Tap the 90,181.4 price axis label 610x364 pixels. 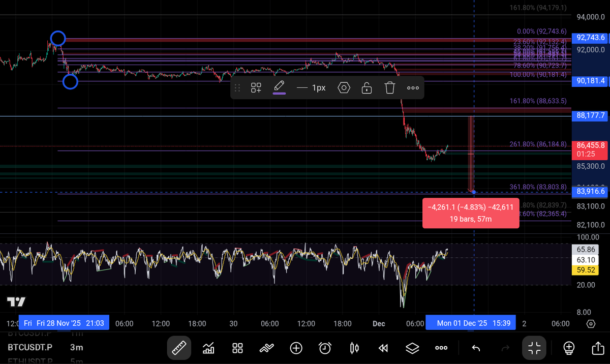click(x=591, y=81)
